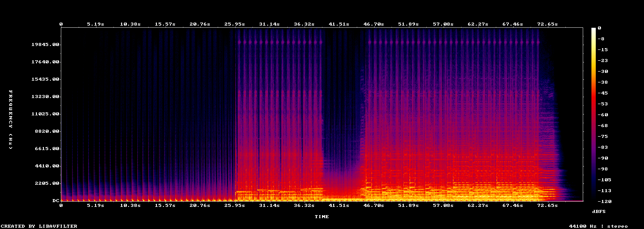The image size is (644, 229).
Task: Click 36.32s on the top time axis
Action: click(304, 24)
